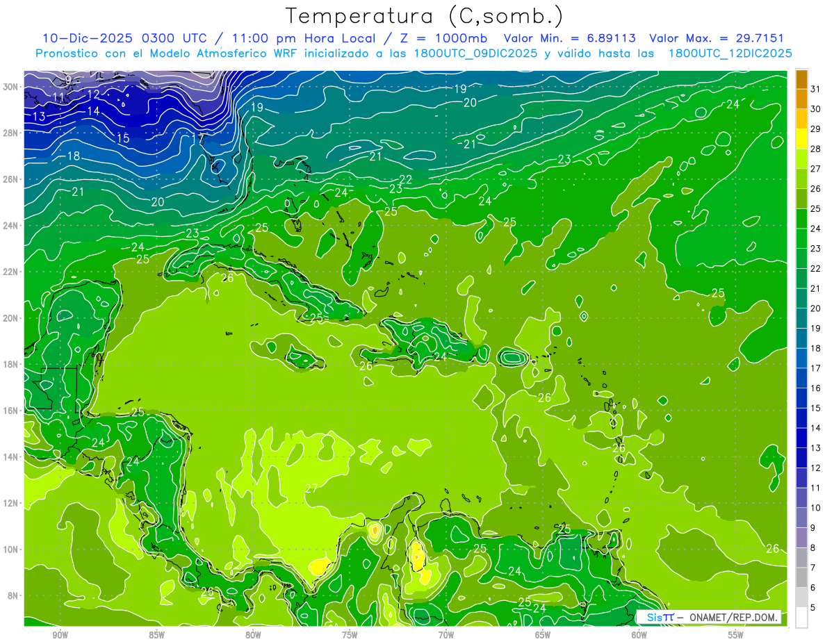Click the '90W' longitude axis label

pos(60,635)
